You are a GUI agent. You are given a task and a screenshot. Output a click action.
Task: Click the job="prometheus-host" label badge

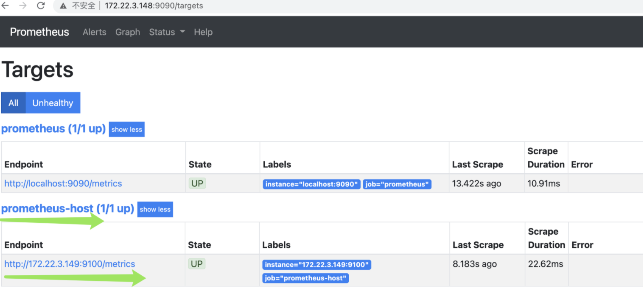click(305, 278)
